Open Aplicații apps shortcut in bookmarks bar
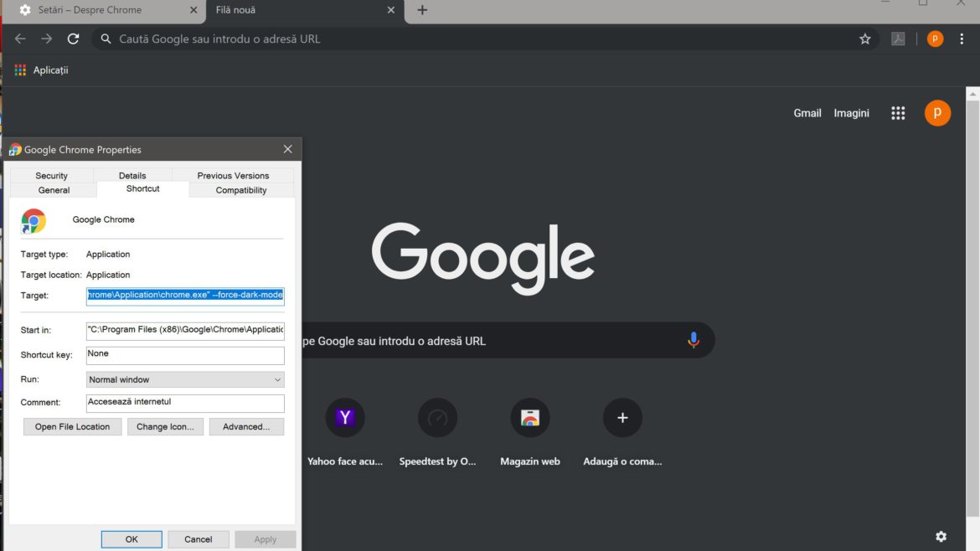Image resolution: width=980 pixels, height=551 pixels. point(42,70)
